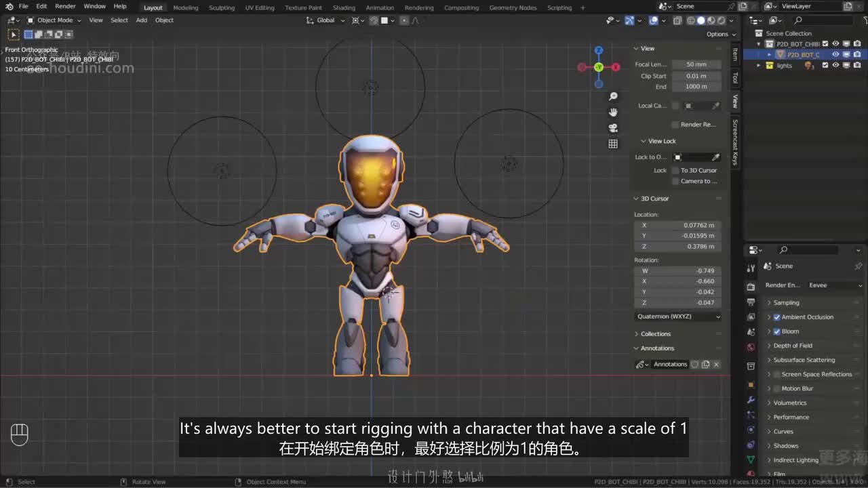This screenshot has height=488, width=868.
Task: Disable the Ambient Occlusion checkbox
Action: pyautogui.click(x=777, y=317)
